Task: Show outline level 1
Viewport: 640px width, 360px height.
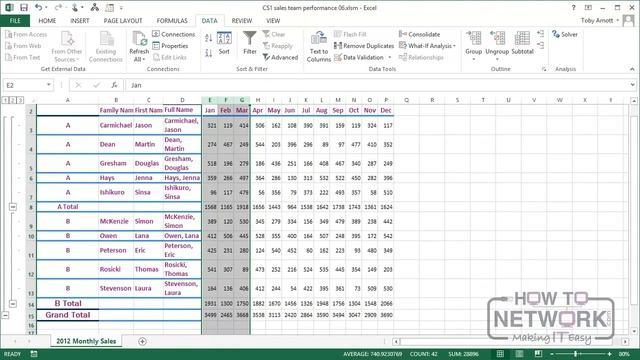Action: coord(5,100)
